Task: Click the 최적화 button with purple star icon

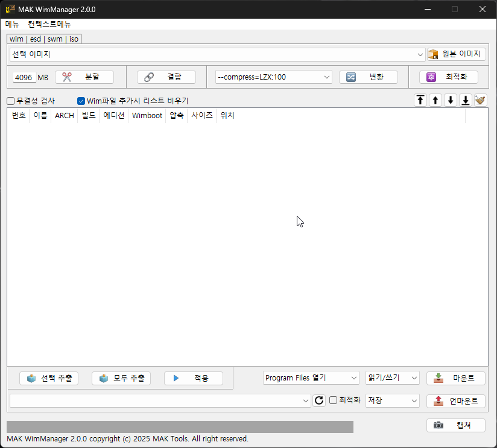Action: pos(449,77)
